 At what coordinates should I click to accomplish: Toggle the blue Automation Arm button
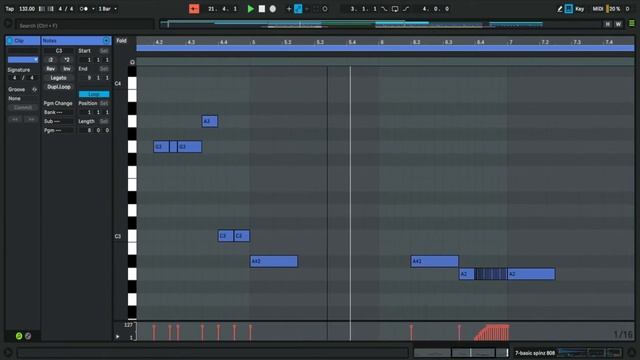(298, 9)
